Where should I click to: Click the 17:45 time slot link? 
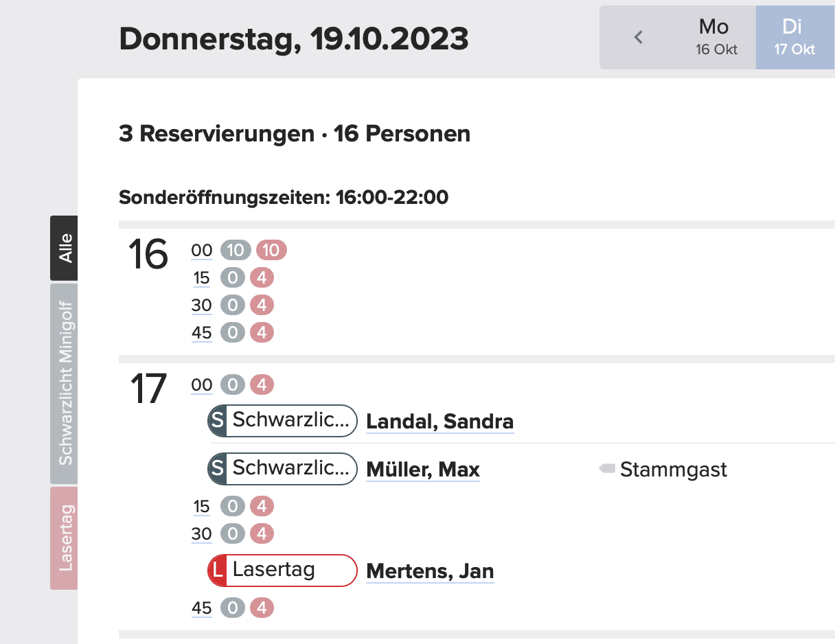tap(202, 608)
